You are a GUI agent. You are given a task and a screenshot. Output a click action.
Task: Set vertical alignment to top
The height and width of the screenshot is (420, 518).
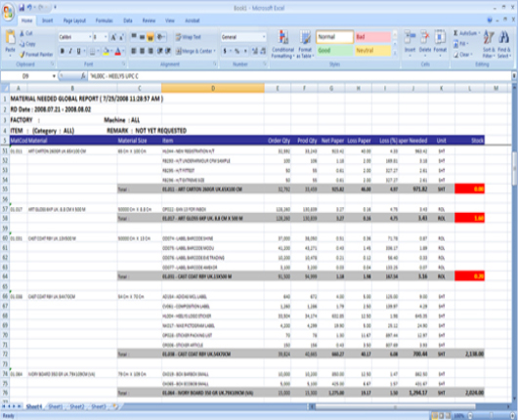click(134, 37)
